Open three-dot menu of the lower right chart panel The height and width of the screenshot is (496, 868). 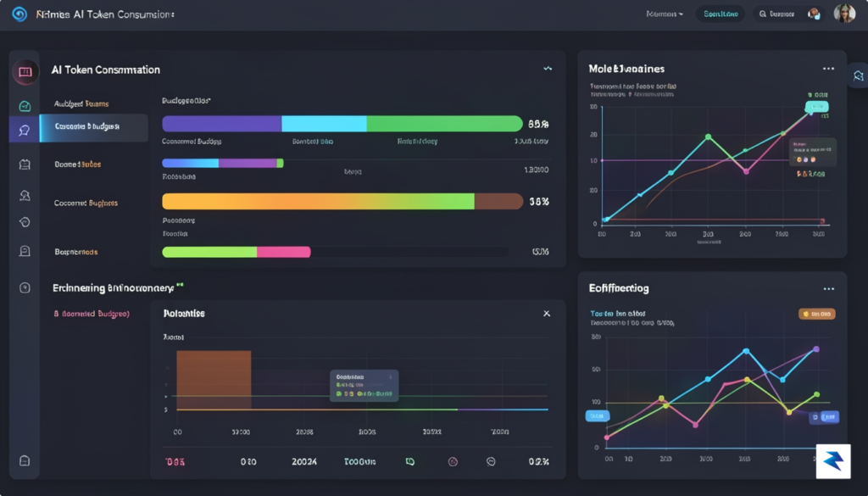[x=828, y=288]
